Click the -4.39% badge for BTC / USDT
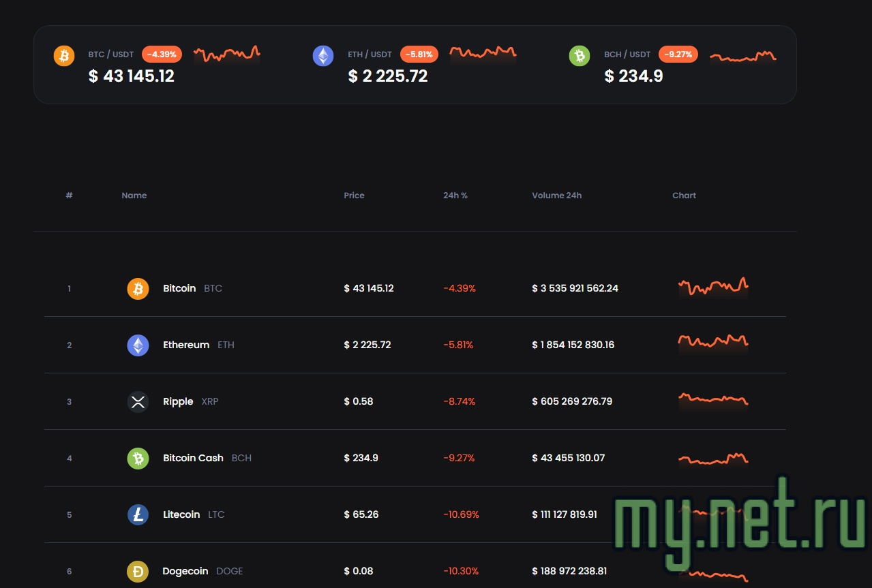This screenshot has height=588, width=872. 162,55
